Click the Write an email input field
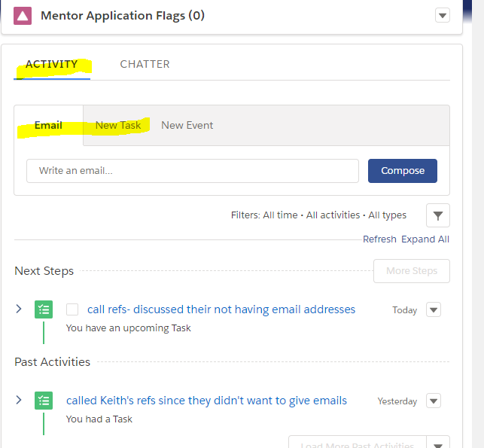484x448 pixels. [193, 171]
